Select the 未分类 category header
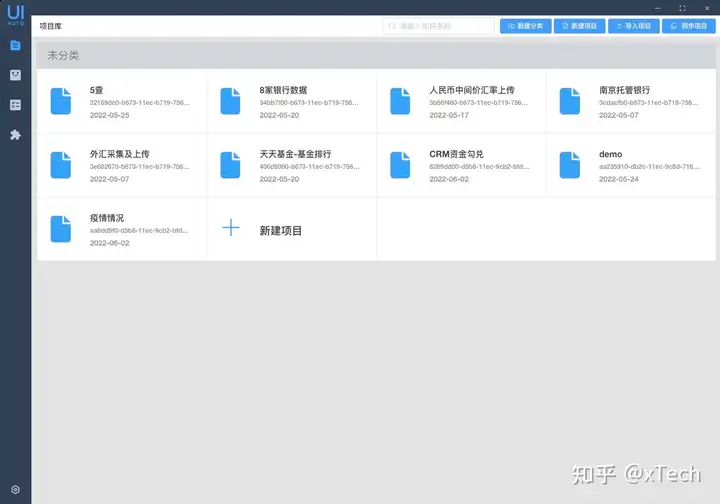The image size is (720, 504). point(376,56)
